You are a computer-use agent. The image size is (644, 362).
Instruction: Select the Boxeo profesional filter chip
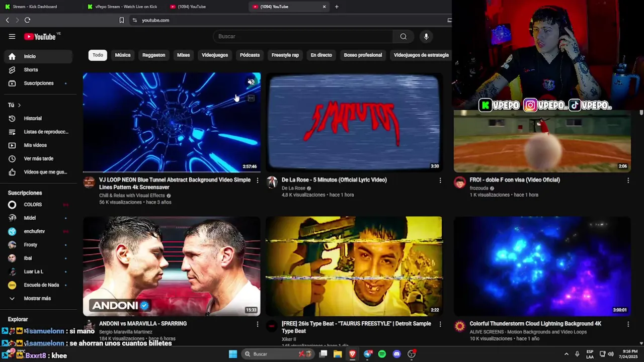coord(363,55)
